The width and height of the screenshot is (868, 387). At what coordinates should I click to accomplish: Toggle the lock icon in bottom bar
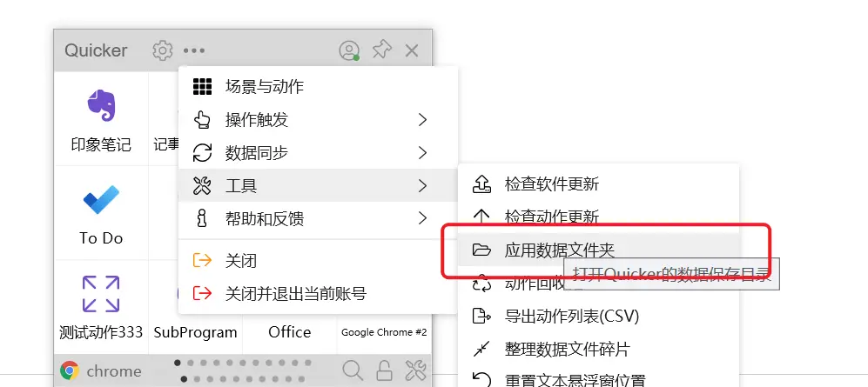point(384,370)
